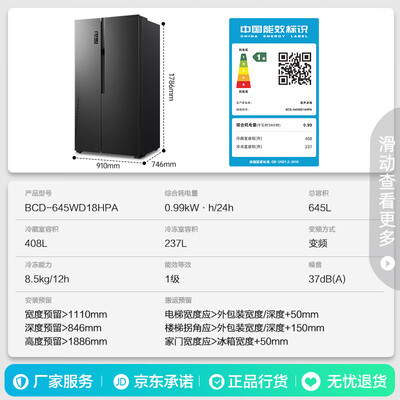Screen dimensions: 400x400
Task: Click the JD logo icon beside 京东承诺
Action: [121, 382]
